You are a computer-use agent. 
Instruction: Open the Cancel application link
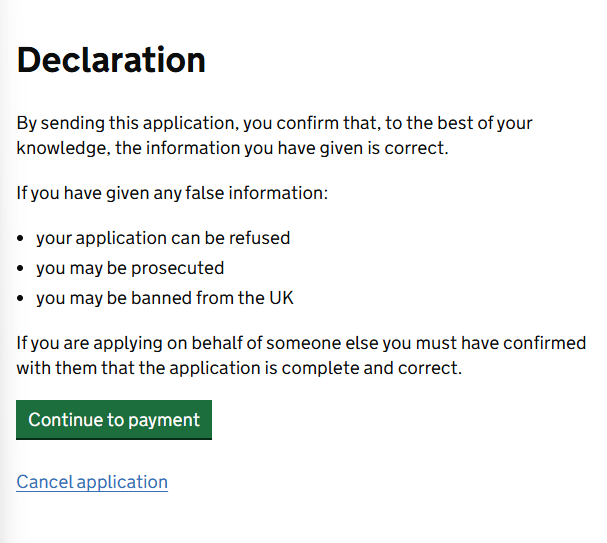[92, 482]
